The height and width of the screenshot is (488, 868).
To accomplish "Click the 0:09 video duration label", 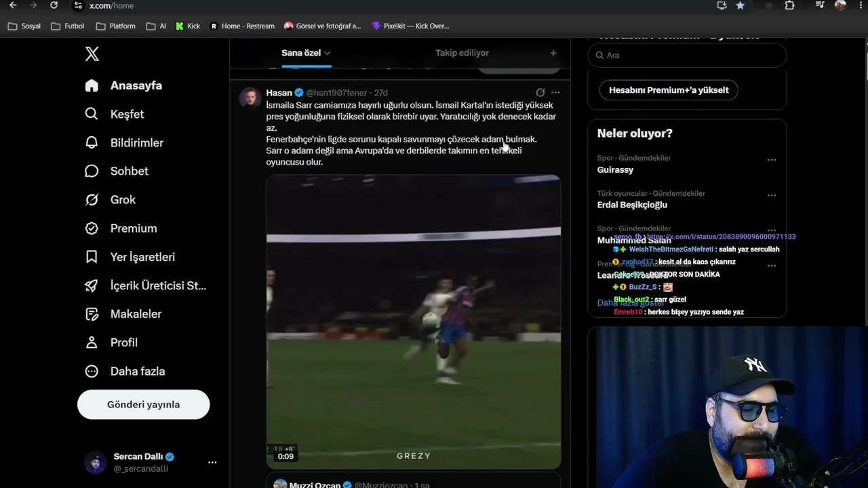I will click(x=285, y=456).
